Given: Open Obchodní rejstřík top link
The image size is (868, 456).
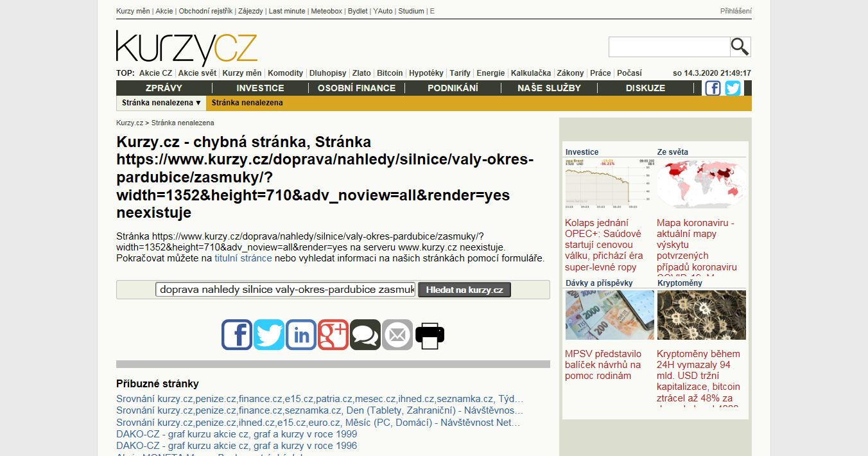Looking at the screenshot, I should point(205,11).
